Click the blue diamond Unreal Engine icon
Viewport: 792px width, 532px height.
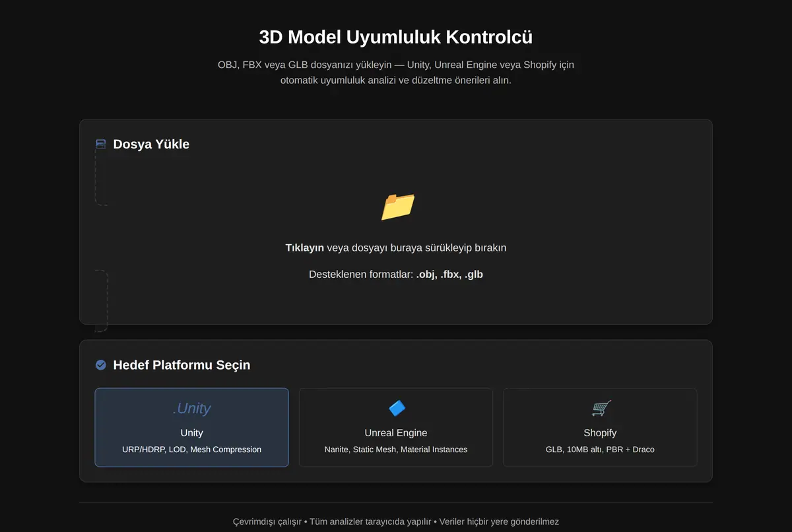tap(397, 409)
